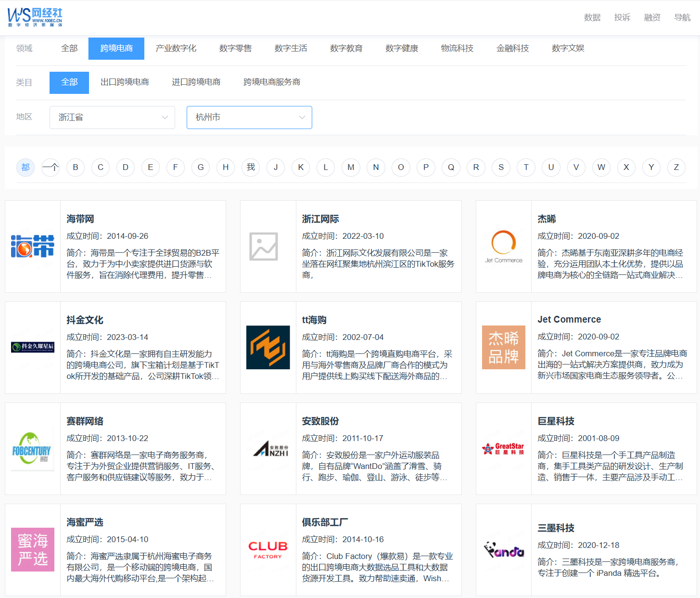Switch to the 数字零售 field tab
700x598 pixels.
tap(235, 48)
